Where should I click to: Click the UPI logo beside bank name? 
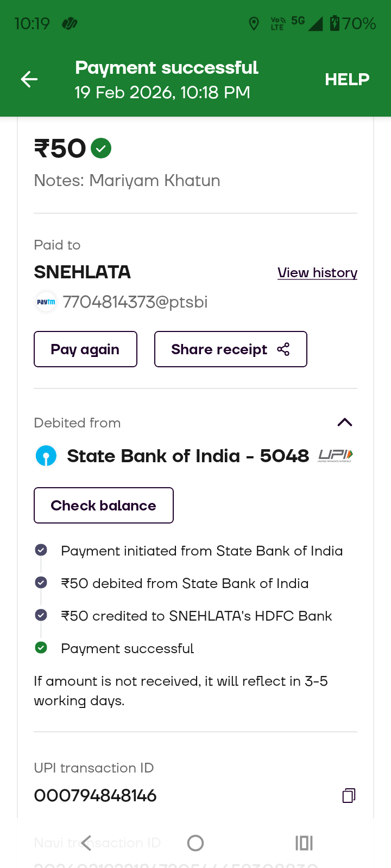(x=335, y=456)
